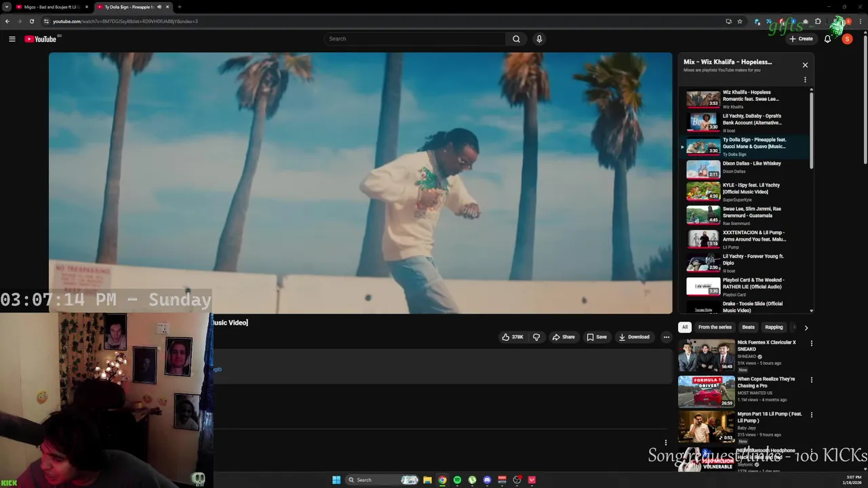Bookmark this page with the star
The width and height of the screenshot is (868, 488).
(x=740, y=21)
